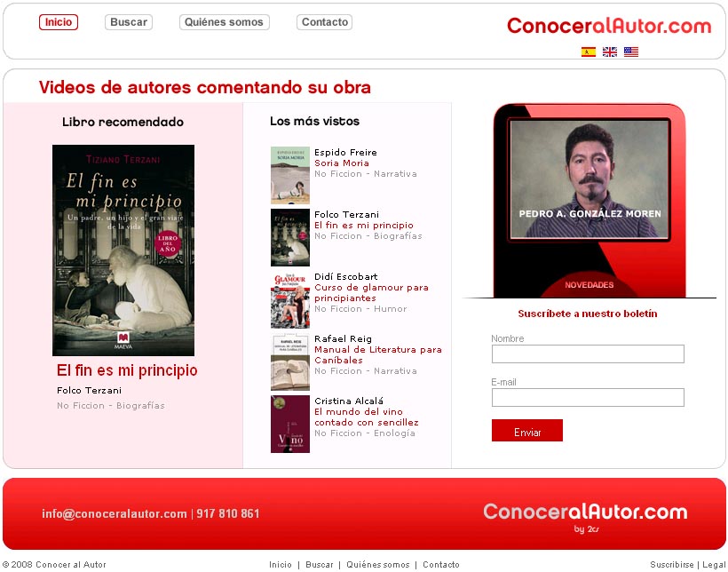The image size is (728, 572).
Task: Open the recommended book cover El fin es mi principio
Action: [123, 250]
